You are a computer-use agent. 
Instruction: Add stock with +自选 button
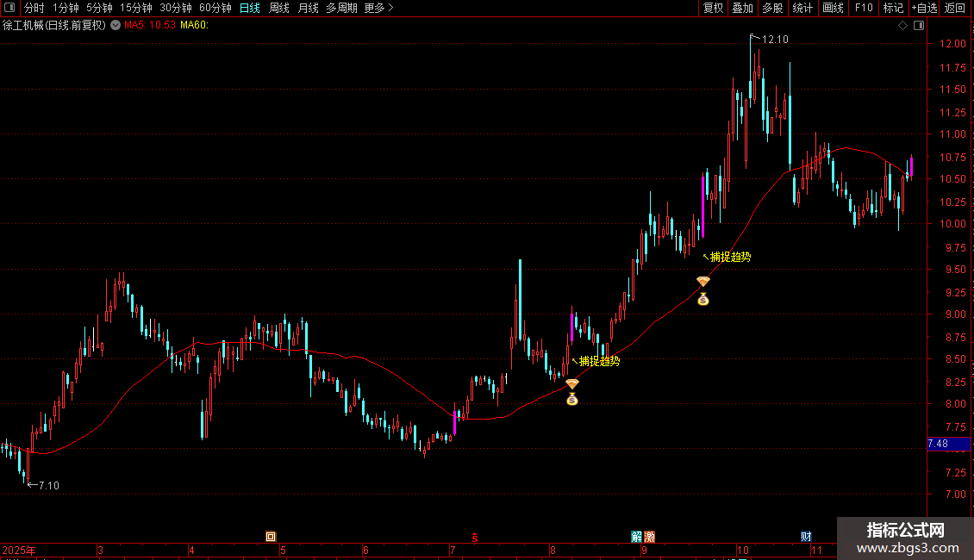(x=924, y=8)
